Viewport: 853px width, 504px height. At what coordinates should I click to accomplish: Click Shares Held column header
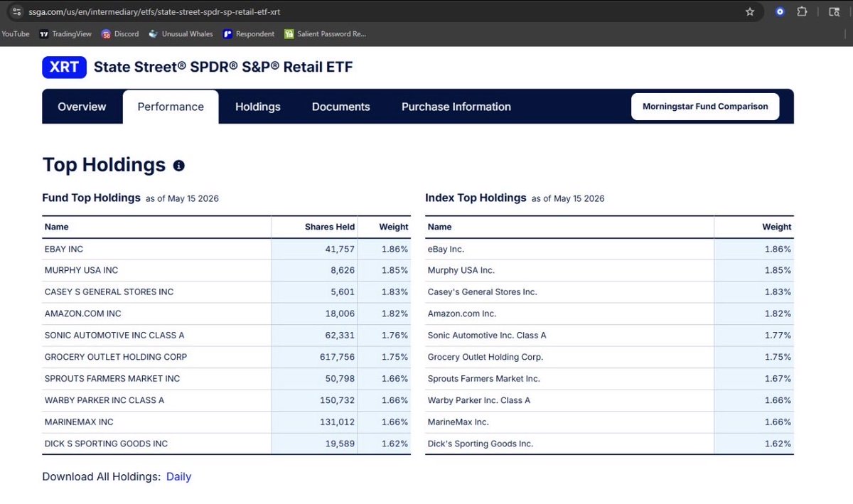pos(329,227)
